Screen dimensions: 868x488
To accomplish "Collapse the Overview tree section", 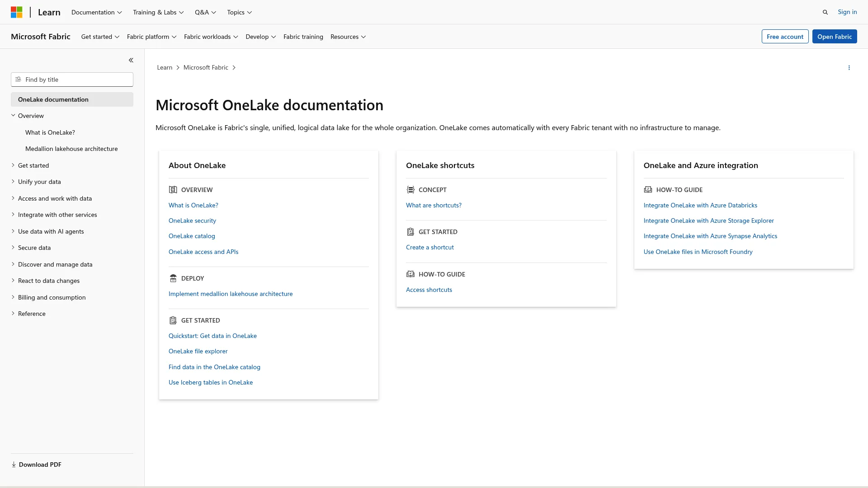I will coord(13,116).
